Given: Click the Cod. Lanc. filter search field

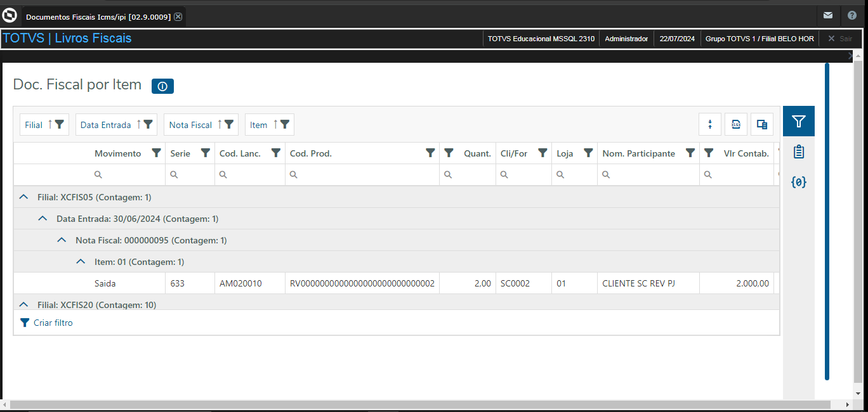Looking at the screenshot, I should pos(250,174).
